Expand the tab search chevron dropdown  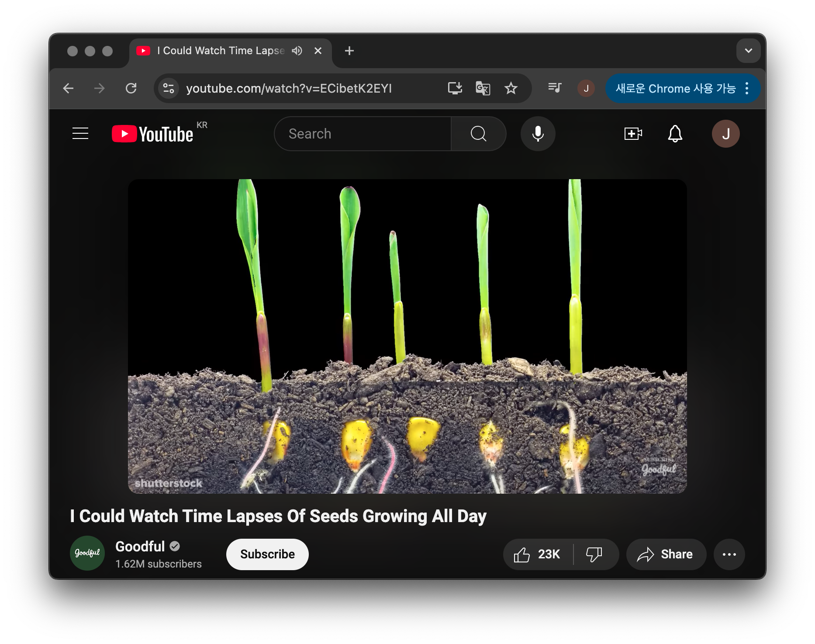coord(748,51)
